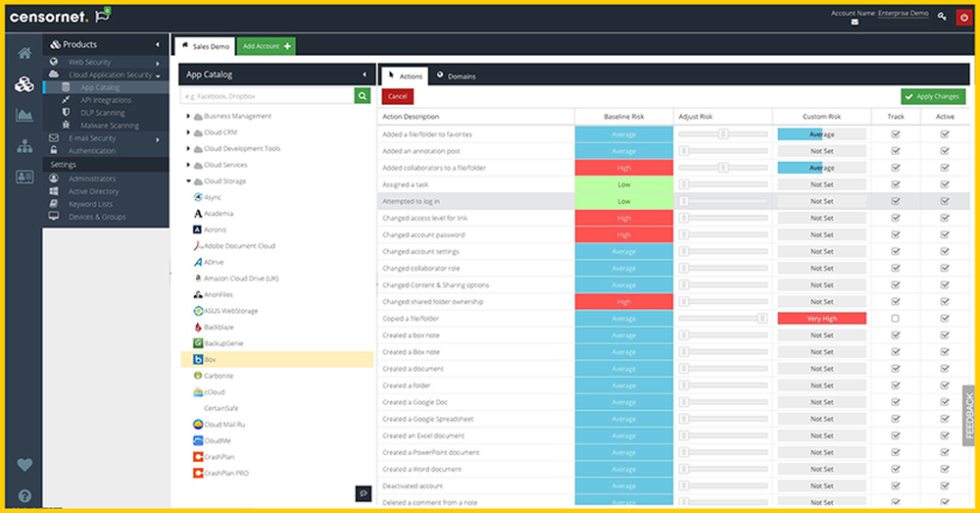Screen dimensions: 980x513
Task: Switch to the Actions tab
Action: point(405,76)
